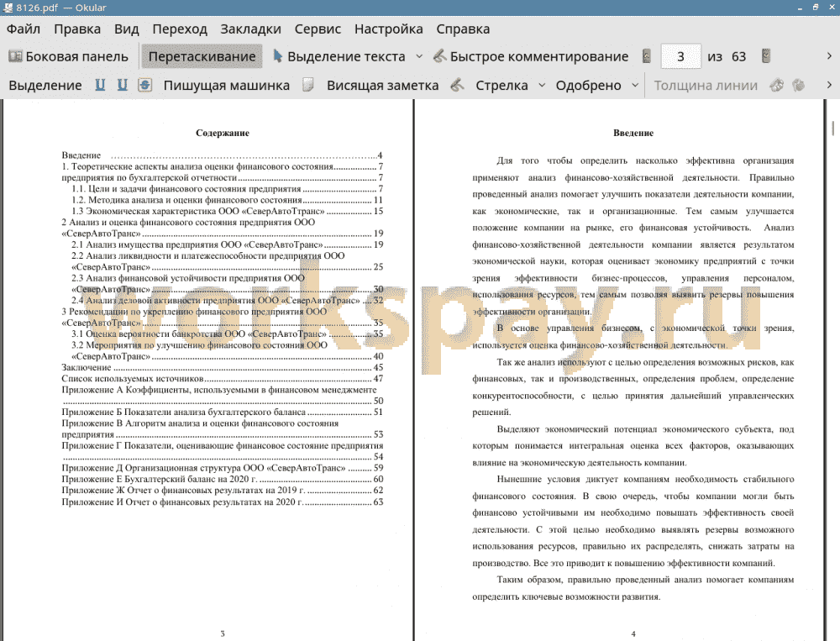Open the Файл menu
Viewport: 840px width, 641px height.
coord(23,29)
